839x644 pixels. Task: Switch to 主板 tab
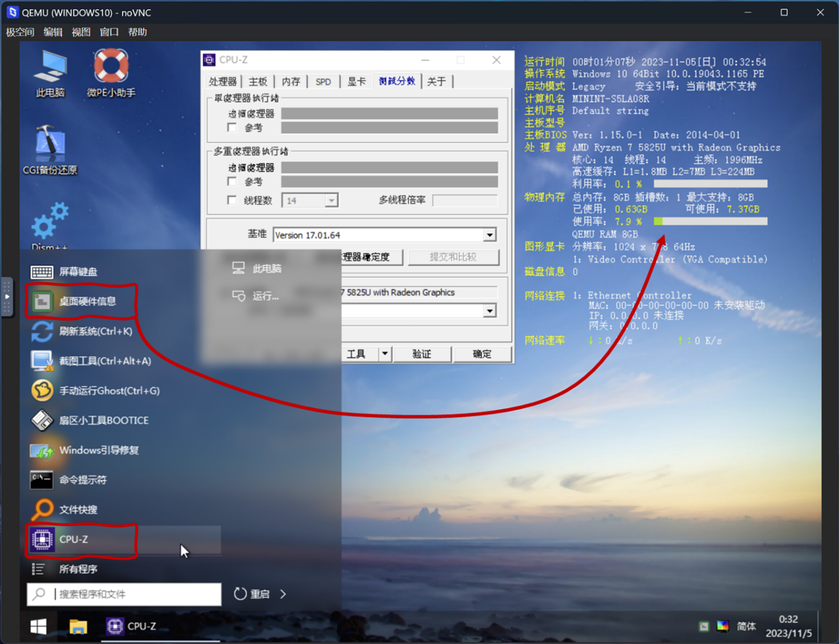258,82
